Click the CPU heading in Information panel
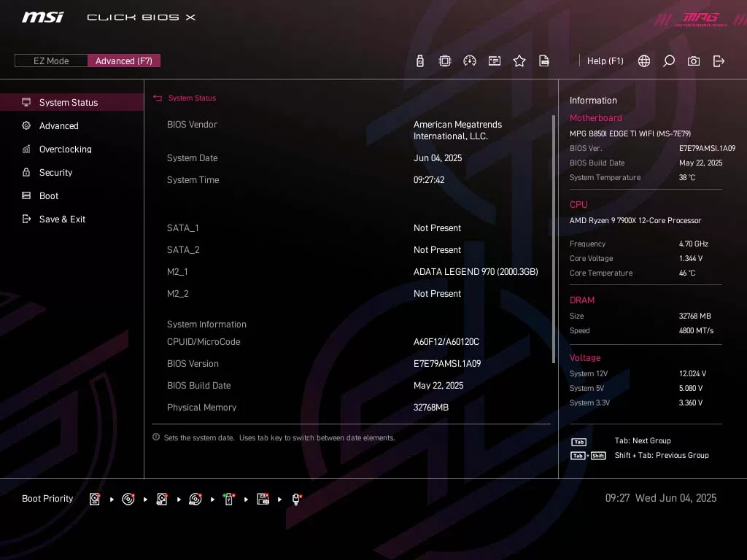The image size is (747, 560). tap(578, 205)
